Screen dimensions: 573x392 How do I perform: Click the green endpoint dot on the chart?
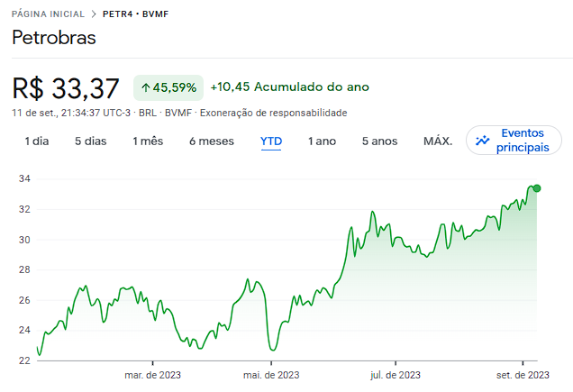click(537, 187)
